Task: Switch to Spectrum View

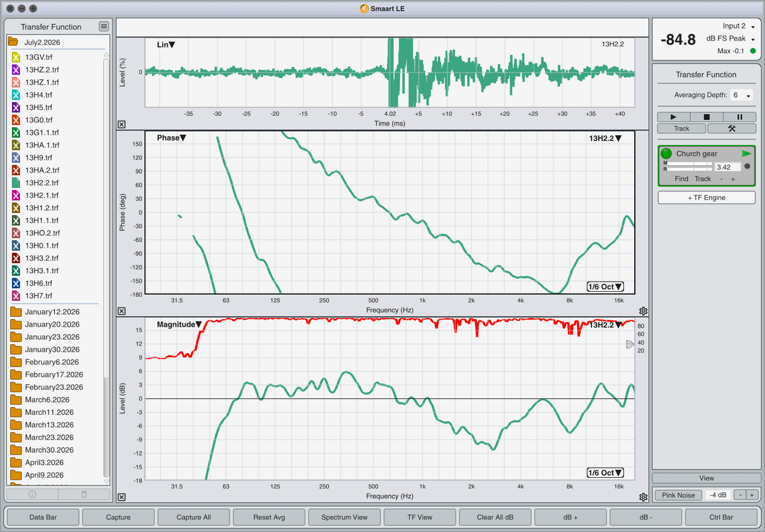Action: (x=344, y=517)
